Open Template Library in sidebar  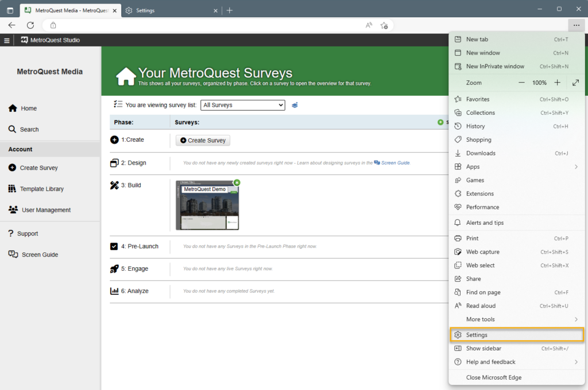coord(41,189)
